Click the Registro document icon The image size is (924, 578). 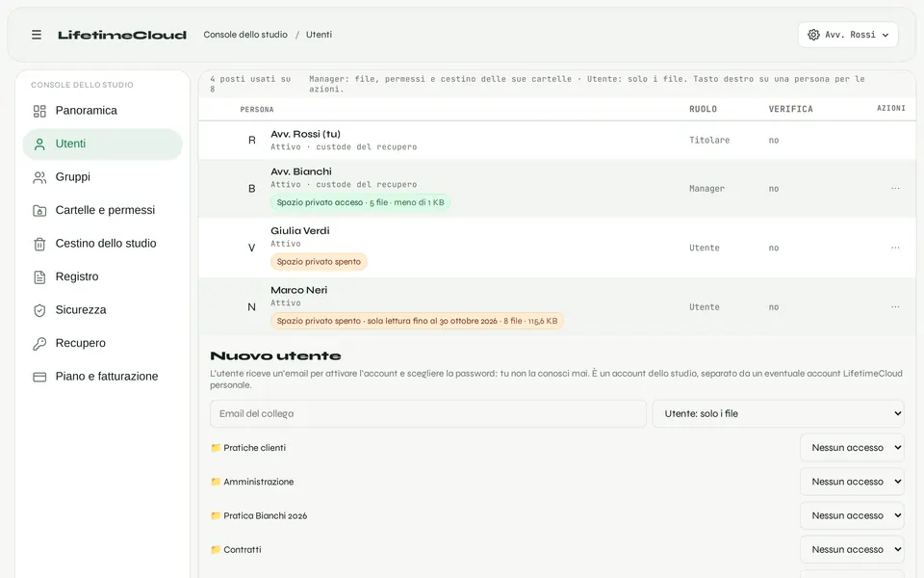(39, 276)
